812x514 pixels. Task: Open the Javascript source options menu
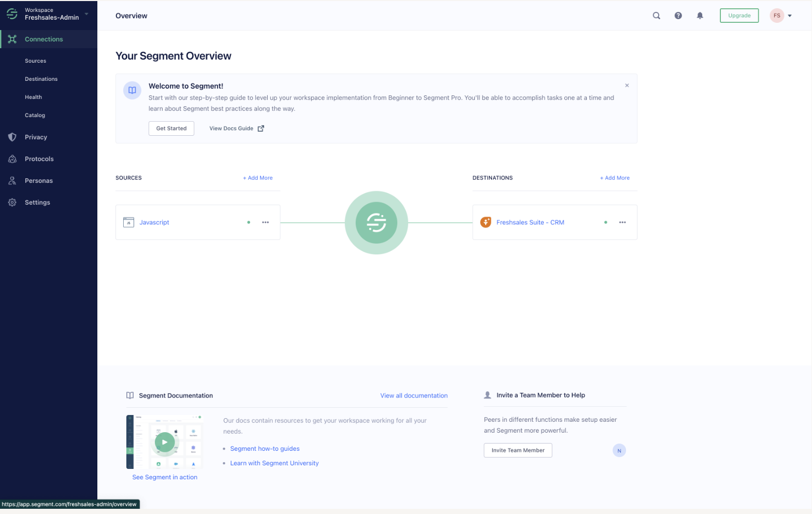point(266,222)
